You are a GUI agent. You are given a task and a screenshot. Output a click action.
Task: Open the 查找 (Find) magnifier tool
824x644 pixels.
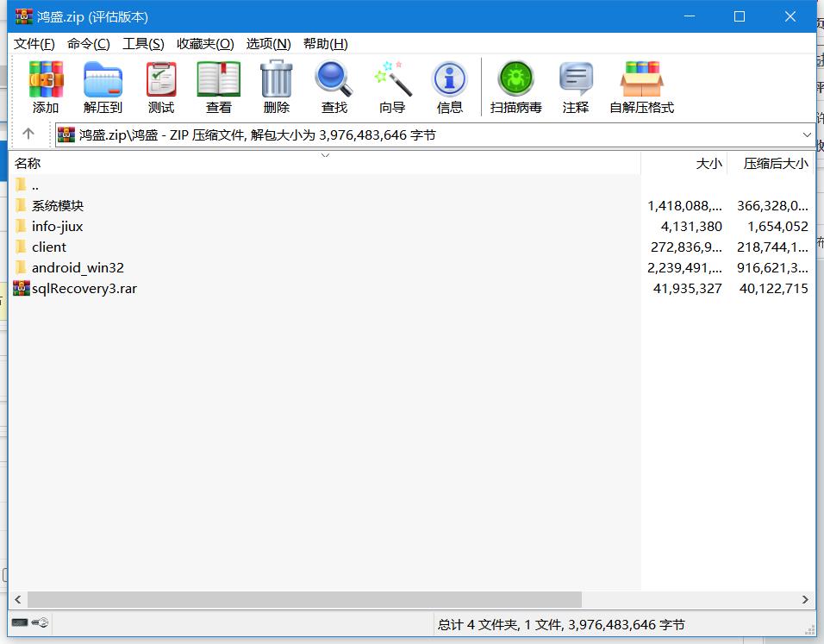pyautogui.click(x=334, y=80)
